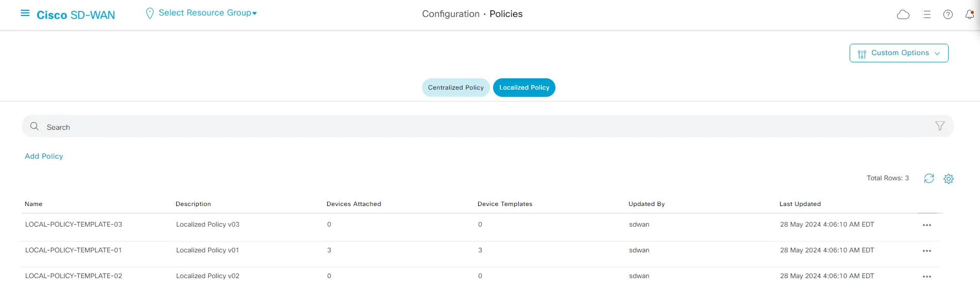The height and width of the screenshot is (307, 980).
Task: Sort by the Name column header
Action: pyautogui.click(x=33, y=204)
